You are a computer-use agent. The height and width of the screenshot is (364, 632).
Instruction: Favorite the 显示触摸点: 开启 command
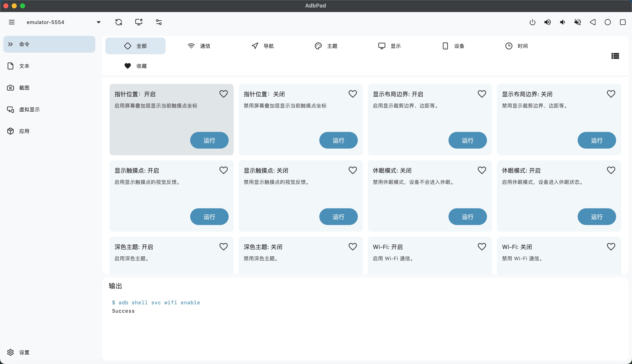tap(223, 170)
